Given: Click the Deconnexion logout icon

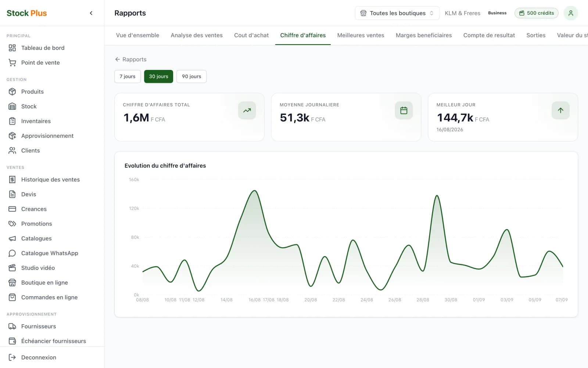Looking at the screenshot, I should coord(12,357).
